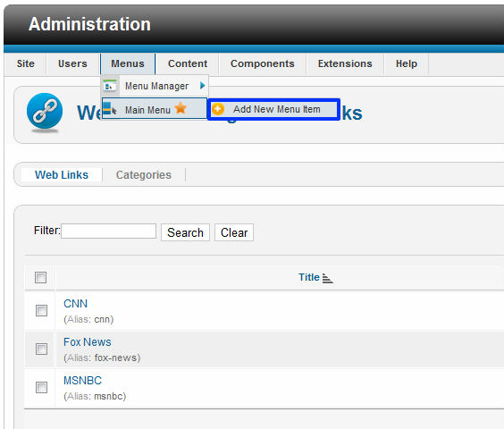Click the orange star beside Main Menu
The width and height of the screenshot is (504, 429).
[181, 108]
